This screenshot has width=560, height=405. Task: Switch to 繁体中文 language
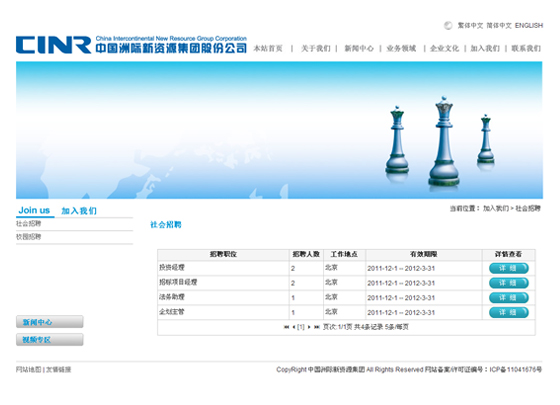pyautogui.click(x=470, y=25)
